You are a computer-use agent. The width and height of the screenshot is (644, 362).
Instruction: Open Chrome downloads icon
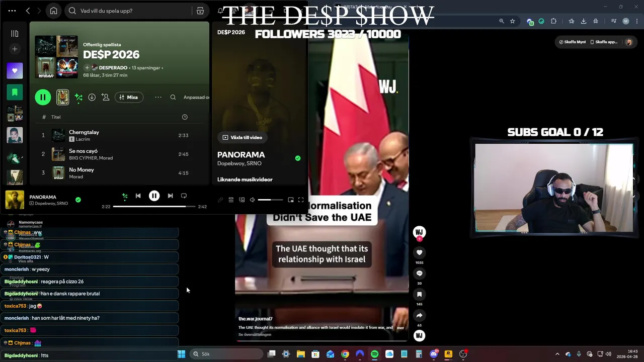(583, 21)
